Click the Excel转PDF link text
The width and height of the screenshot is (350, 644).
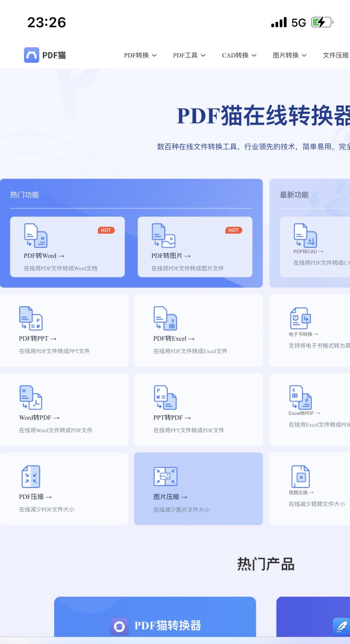click(304, 413)
